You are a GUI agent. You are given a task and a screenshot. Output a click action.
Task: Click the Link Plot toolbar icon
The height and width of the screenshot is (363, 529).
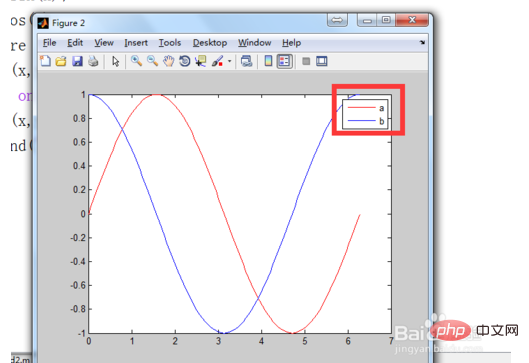click(x=247, y=61)
